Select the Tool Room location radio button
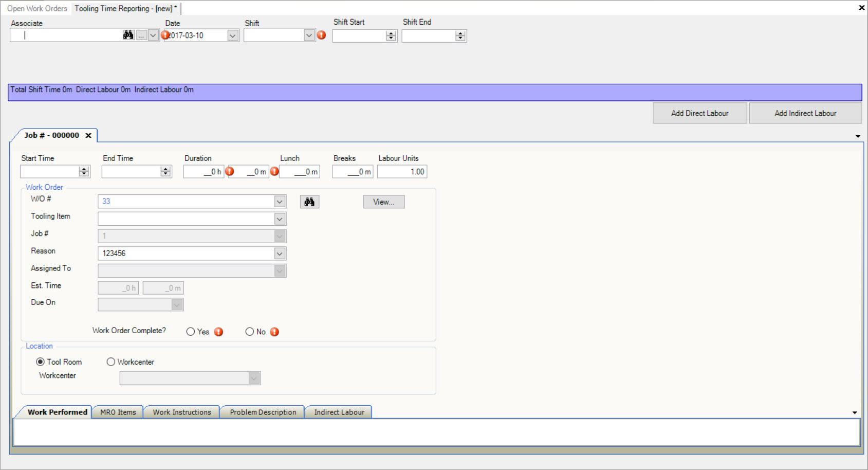Viewport: 868px width, 470px height. 40,362
